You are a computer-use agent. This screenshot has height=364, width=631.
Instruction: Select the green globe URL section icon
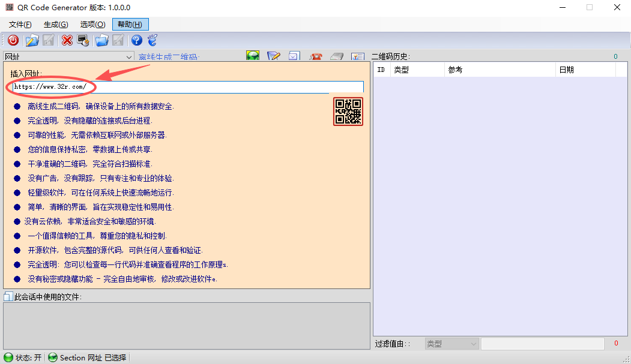(x=253, y=56)
